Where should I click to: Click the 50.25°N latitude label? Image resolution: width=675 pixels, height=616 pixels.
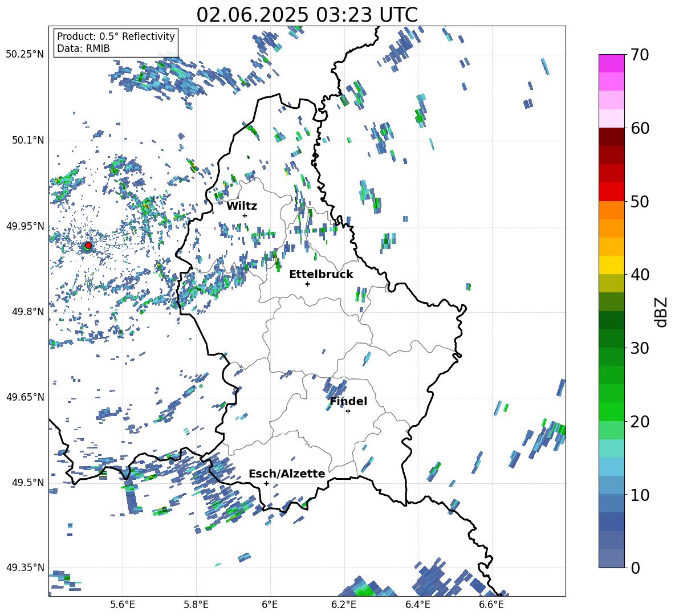click(x=25, y=55)
